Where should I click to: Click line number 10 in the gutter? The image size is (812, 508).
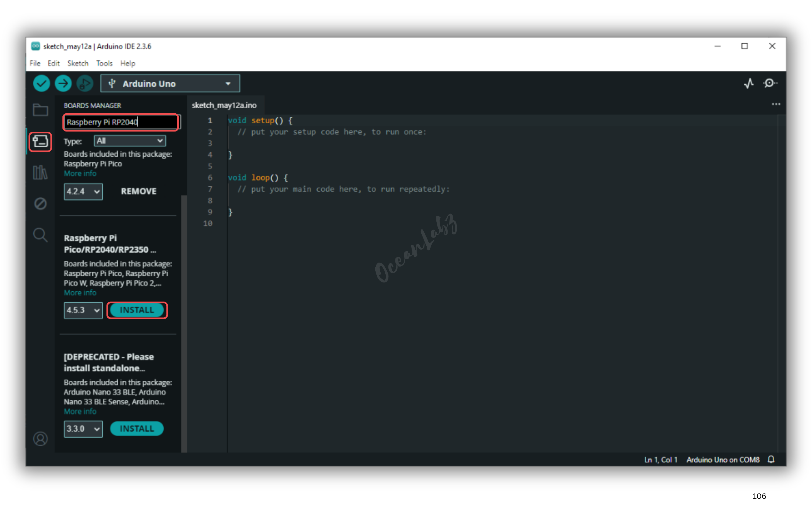(x=208, y=223)
